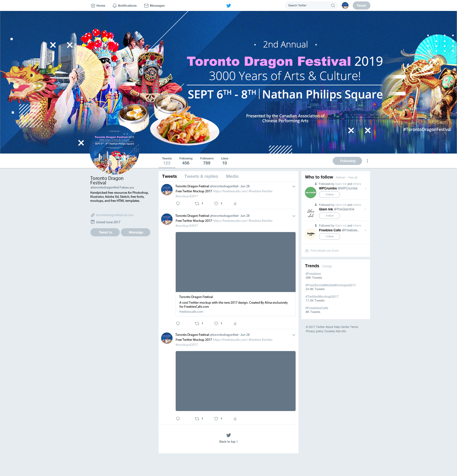Expand third tweet's chevron menu

pos(293,335)
